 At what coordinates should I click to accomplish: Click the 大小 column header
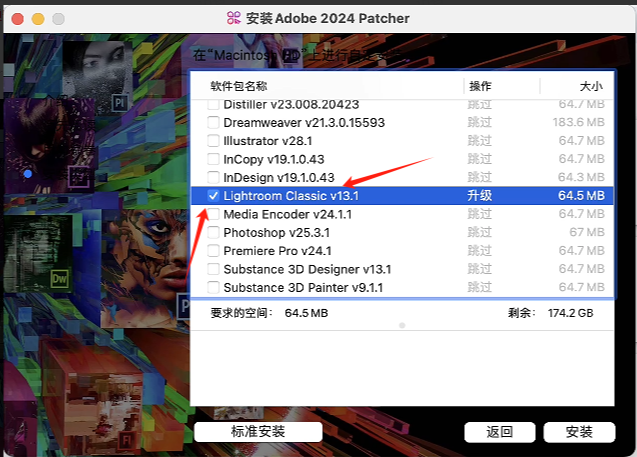click(591, 86)
